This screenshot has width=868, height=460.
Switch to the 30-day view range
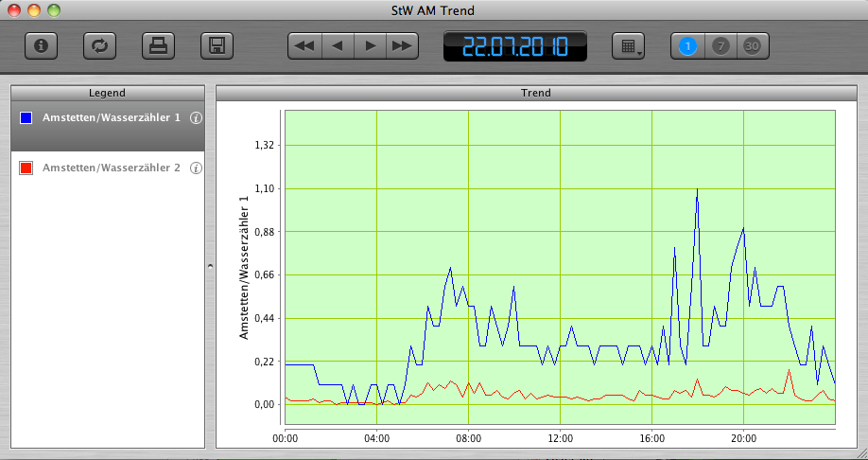tap(752, 45)
